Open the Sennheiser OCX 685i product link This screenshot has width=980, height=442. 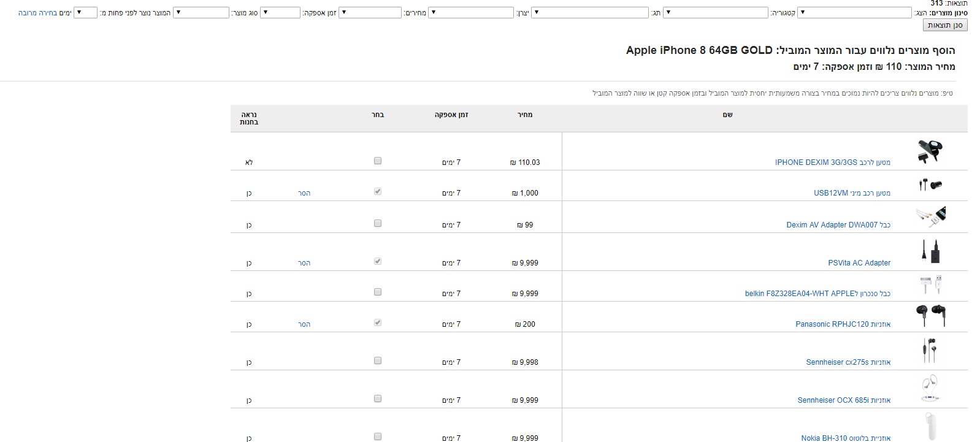coord(844,400)
